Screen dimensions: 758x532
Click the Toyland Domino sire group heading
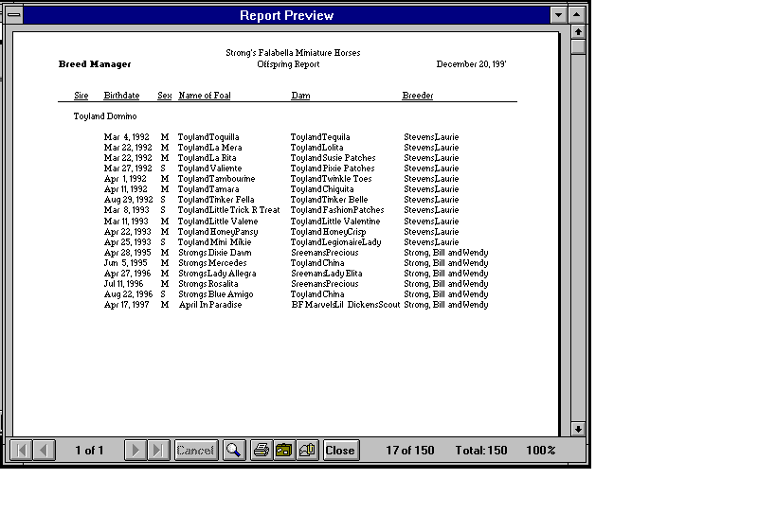[105, 116]
